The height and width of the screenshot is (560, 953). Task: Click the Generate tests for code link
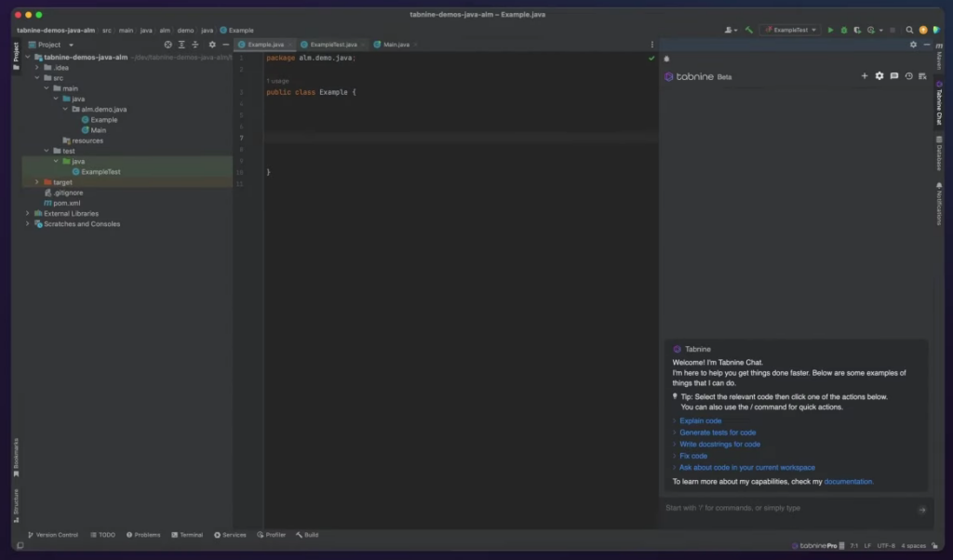click(x=718, y=433)
